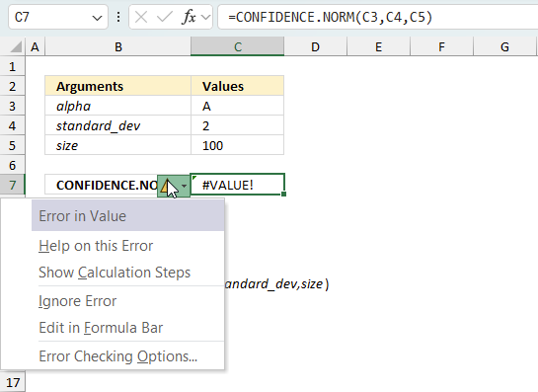Screen dimensions: 538x392
Task: Click the syntax text ending in standard_dev,size)
Action: [x=276, y=283]
